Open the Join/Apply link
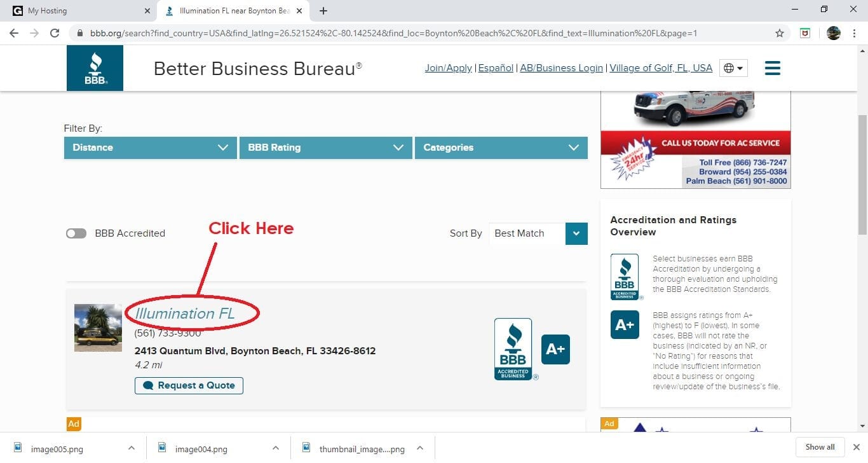 (449, 68)
